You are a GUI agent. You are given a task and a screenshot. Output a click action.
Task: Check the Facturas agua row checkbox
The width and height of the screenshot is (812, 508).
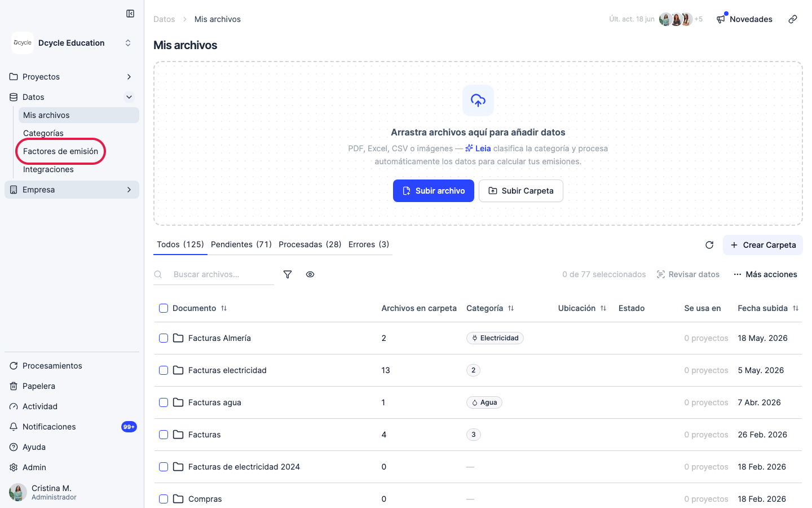(164, 402)
